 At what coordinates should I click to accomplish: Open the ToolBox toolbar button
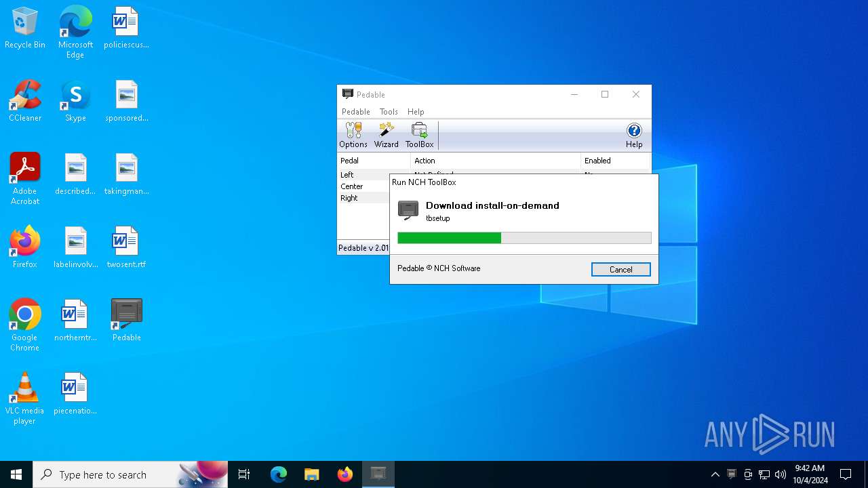(419, 136)
